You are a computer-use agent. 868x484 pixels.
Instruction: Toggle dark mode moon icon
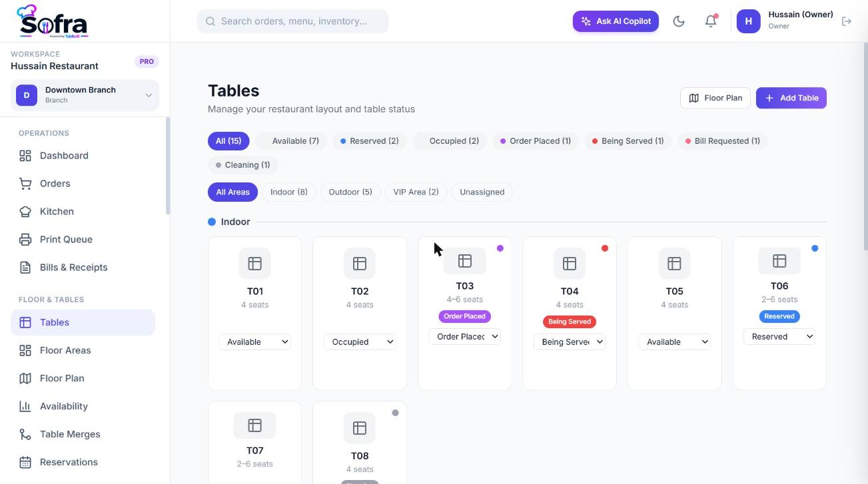679,21
